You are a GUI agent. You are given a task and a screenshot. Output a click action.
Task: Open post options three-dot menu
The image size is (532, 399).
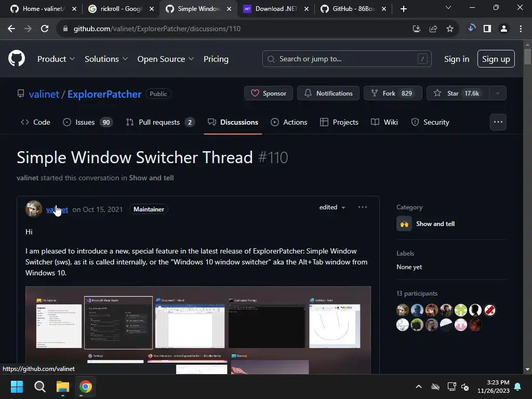click(x=362, y=207)
